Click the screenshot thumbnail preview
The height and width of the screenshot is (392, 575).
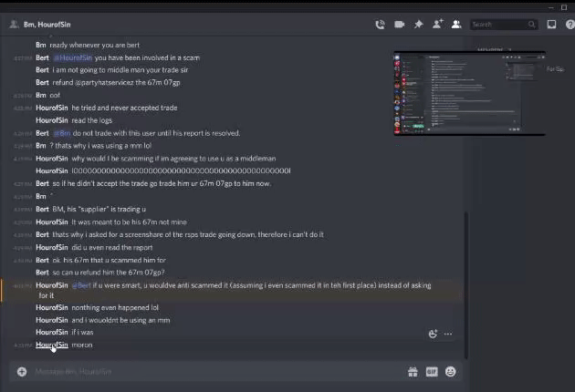point(470,93)
